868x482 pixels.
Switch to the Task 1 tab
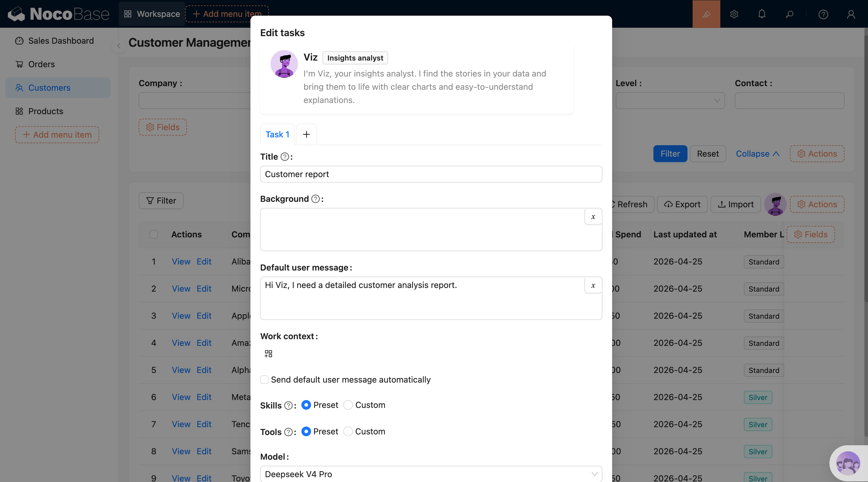[x=277, y=134]
